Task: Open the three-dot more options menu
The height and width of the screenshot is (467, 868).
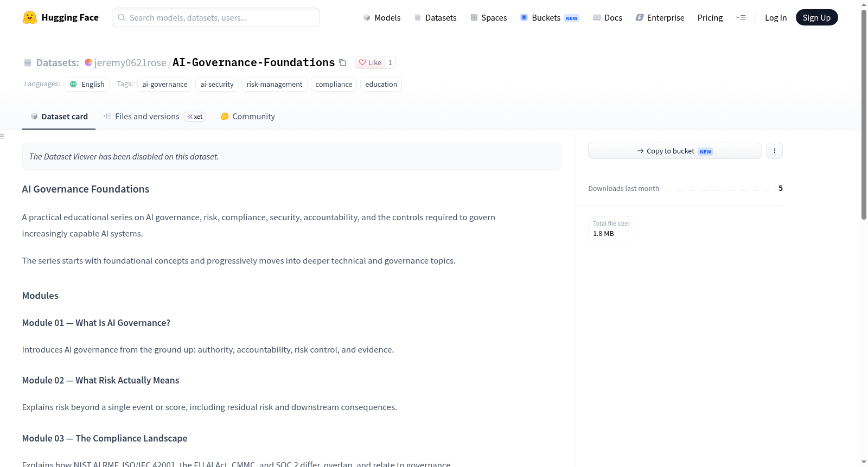Action: click(x=774, y=151)
